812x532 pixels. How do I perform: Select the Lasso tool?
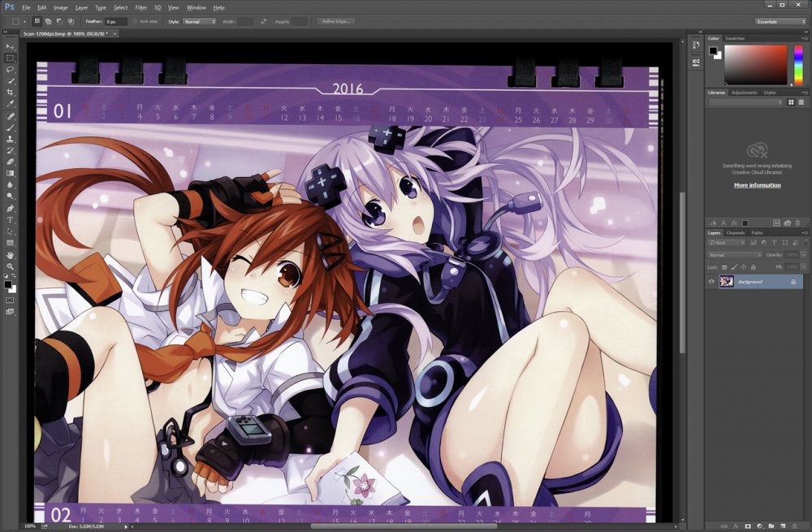coord(10,69)
